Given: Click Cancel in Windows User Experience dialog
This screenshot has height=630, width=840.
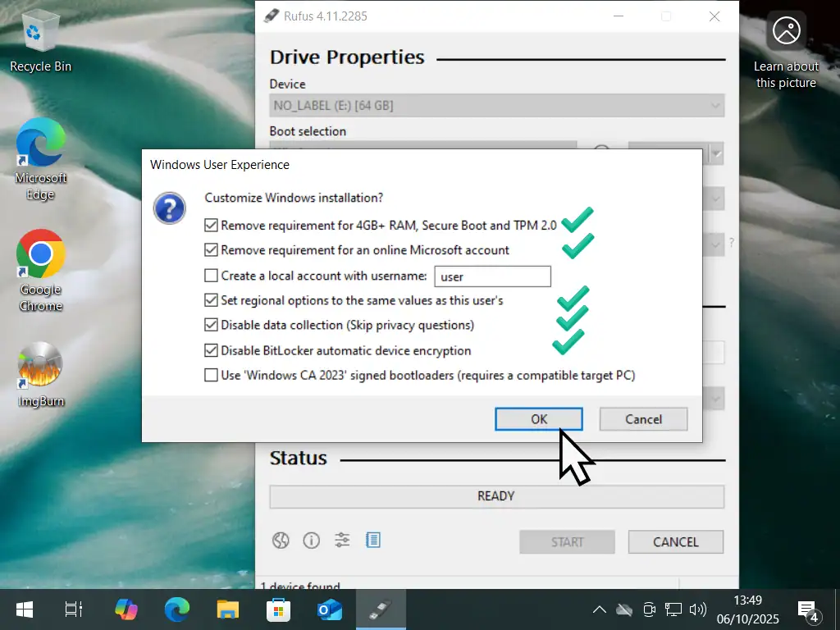Looking at the screenshot, I should (643, 419).
